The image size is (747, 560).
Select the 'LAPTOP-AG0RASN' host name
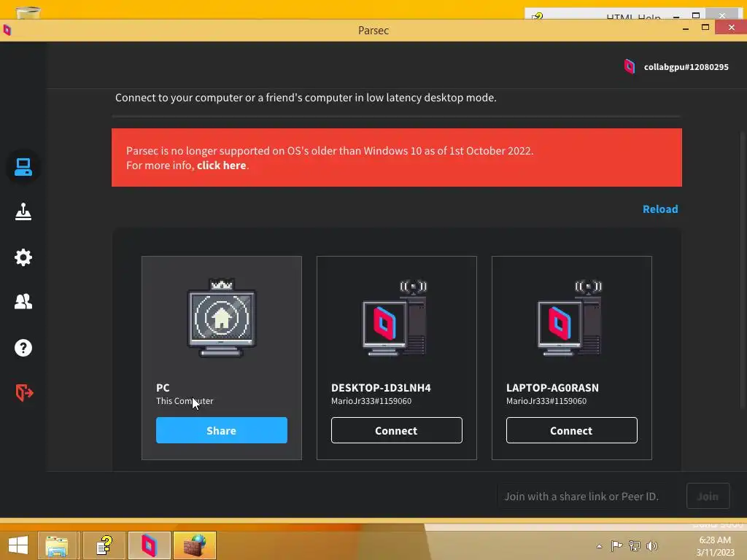(553, 388)
